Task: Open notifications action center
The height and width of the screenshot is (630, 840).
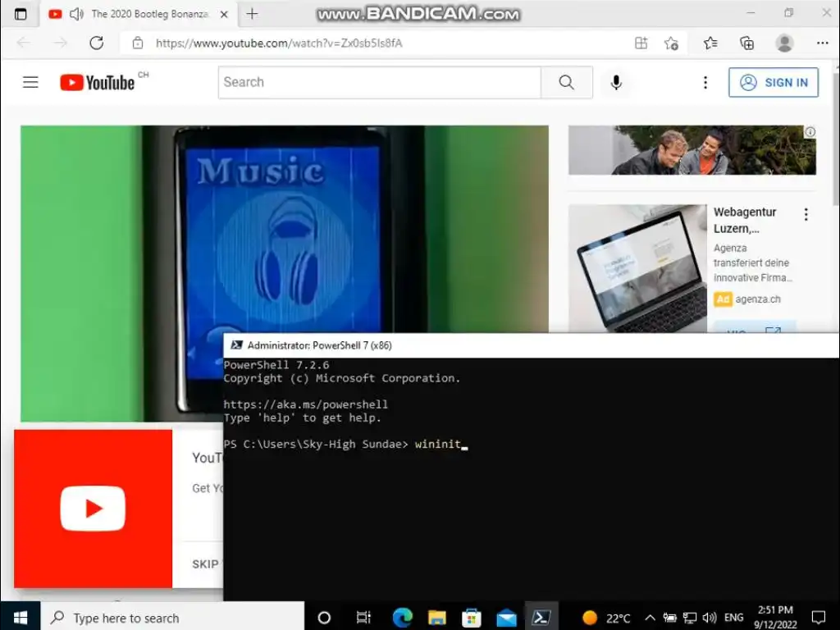Action: 818,618
